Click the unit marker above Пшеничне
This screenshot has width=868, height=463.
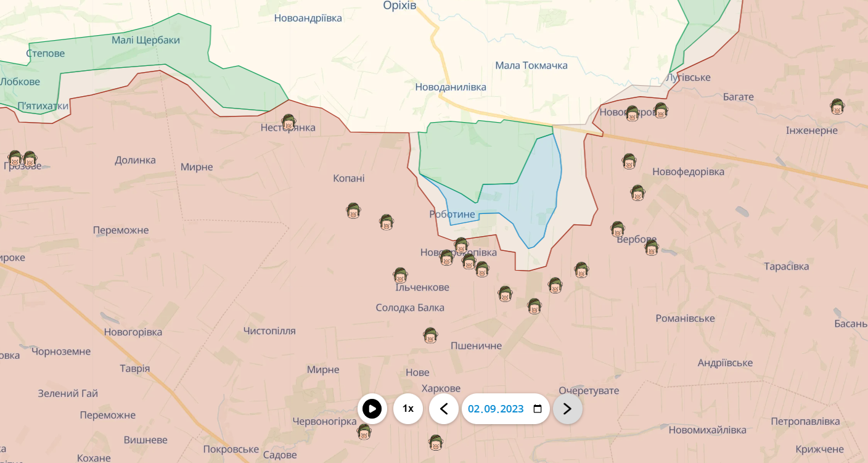tap(430, 335)
